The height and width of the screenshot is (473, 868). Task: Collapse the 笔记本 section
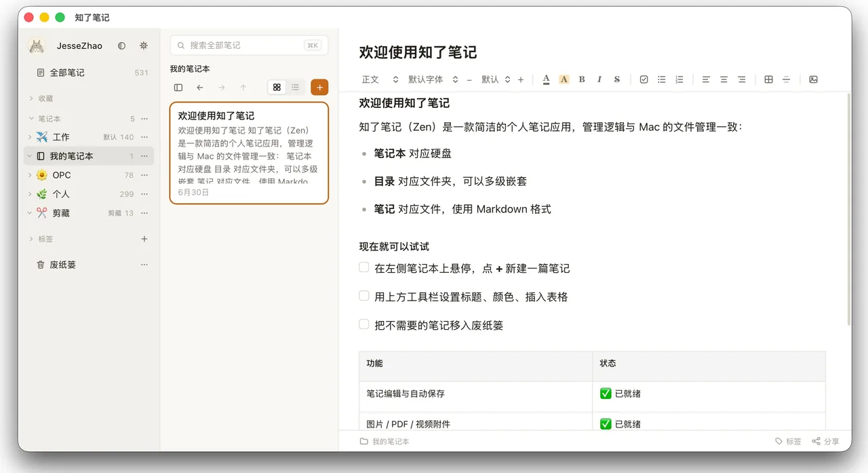click(x=31, y=119)
